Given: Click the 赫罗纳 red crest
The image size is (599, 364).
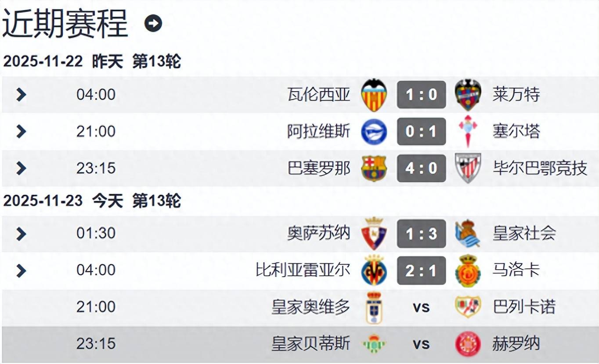Looking at the screenshot, I should pos(468,344).
